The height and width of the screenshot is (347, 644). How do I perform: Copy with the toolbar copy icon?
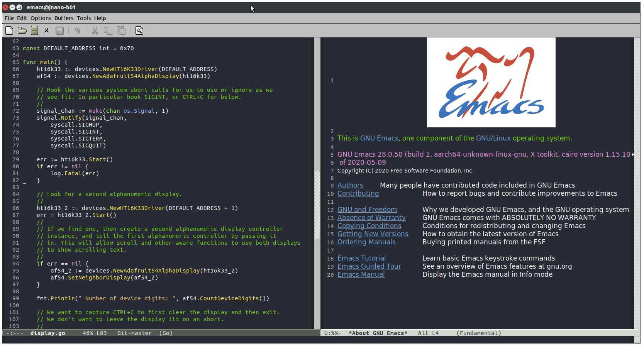coord(108,30)
